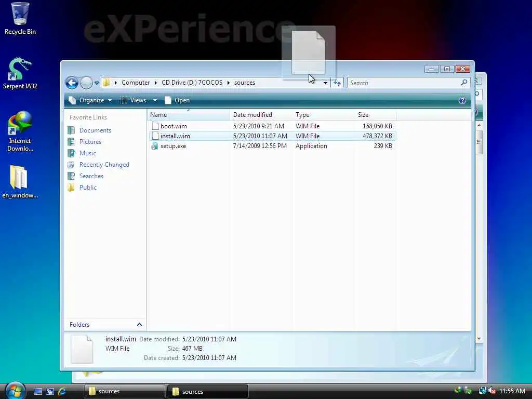Click the install.wim thumbnail in details pane
The height and width of the screenshot is (399, 532).
click(82, 349)
